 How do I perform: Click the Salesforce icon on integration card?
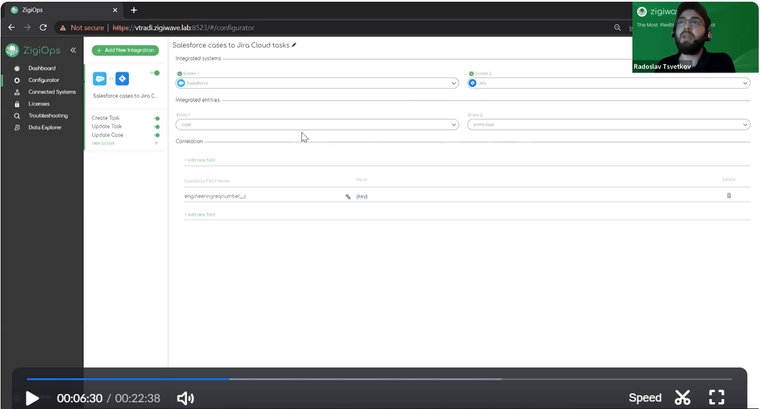coord(100,79)
